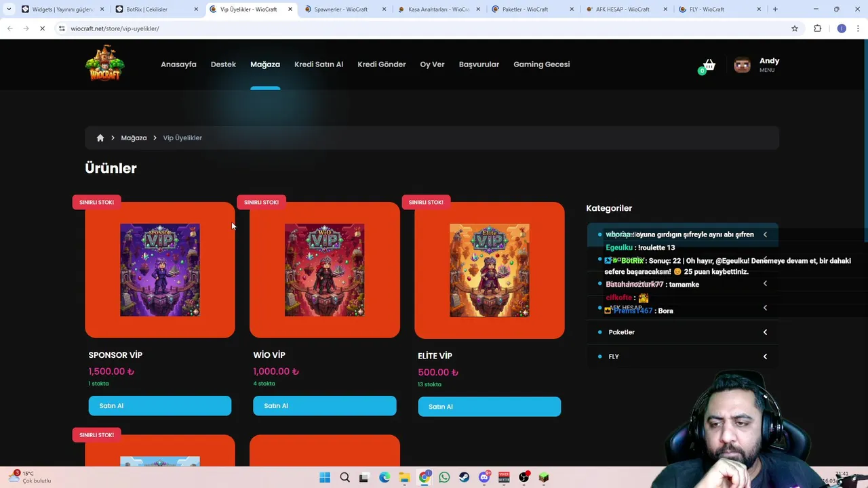Buy WİO VİP with Satın Al
Screen dimensions: 868x488
click(x=325, y=406)
